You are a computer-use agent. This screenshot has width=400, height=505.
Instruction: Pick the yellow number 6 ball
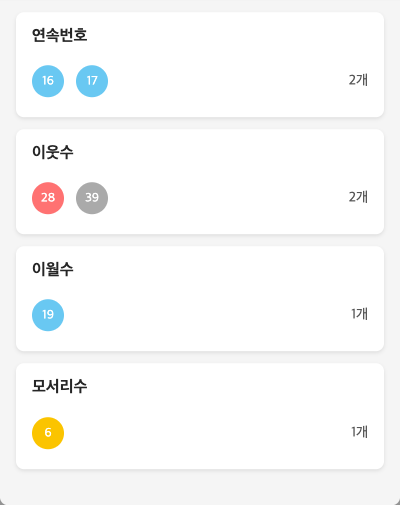click(48, 433)
